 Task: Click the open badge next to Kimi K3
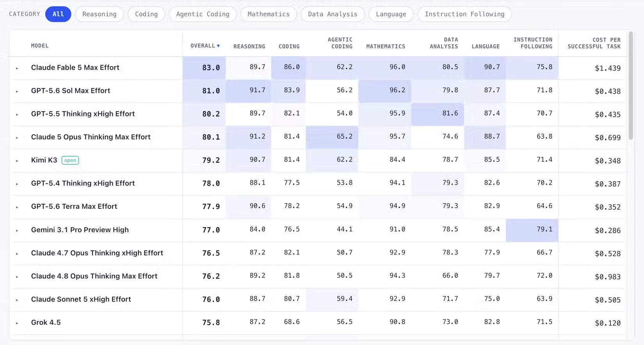(70, 160)
